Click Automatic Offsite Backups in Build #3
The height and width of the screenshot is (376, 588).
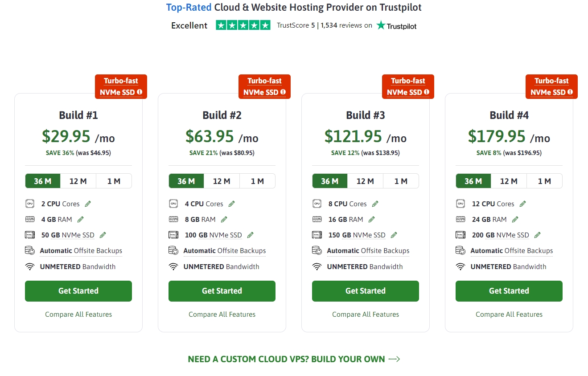[368, 251]
